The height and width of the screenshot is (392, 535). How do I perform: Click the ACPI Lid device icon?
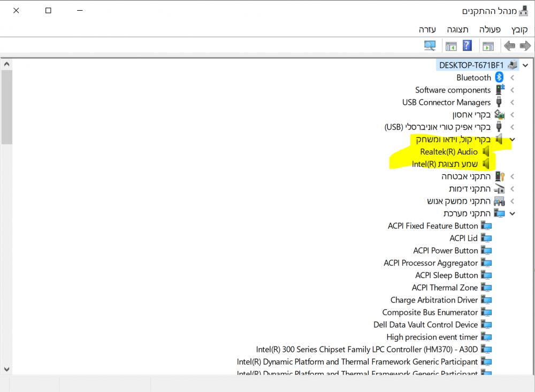pos(486,238)
